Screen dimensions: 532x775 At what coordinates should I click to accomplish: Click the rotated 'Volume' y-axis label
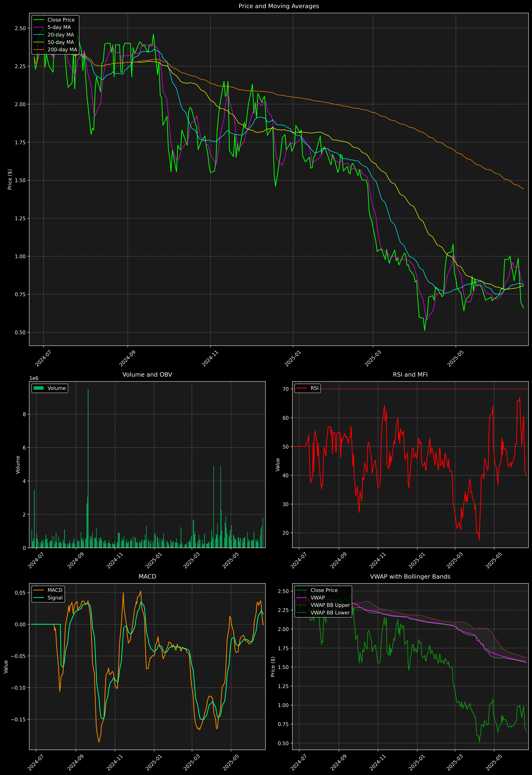coord(18,464)
